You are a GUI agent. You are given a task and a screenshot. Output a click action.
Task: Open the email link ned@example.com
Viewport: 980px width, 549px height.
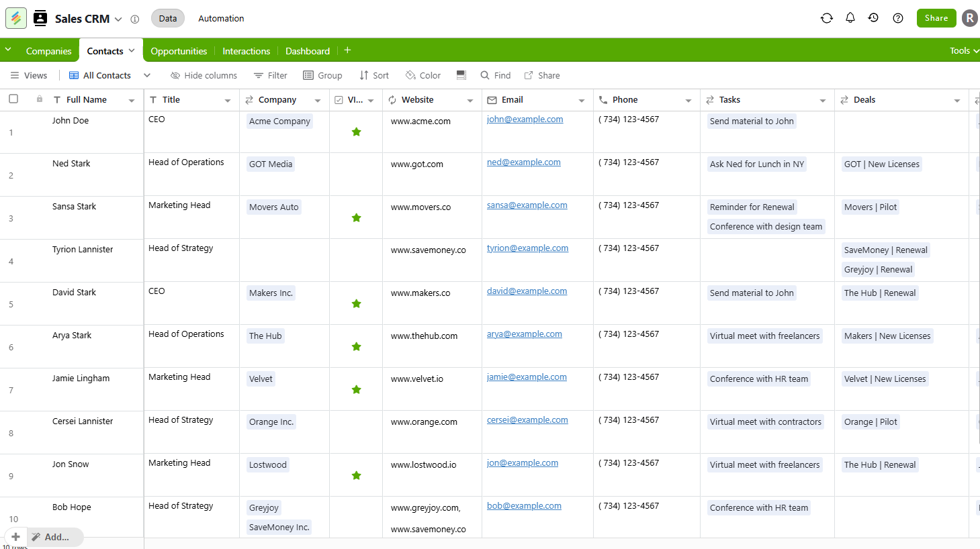pos(523,162)
